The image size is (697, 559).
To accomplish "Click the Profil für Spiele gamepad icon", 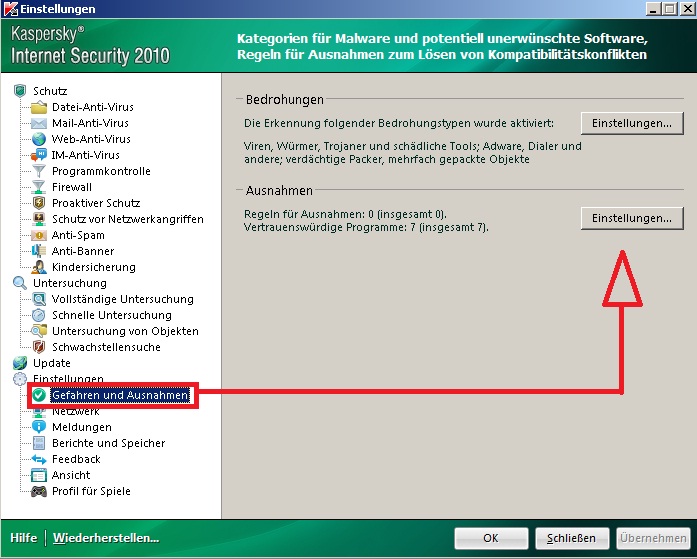I will pyautogui.click(x=39, y=491).
